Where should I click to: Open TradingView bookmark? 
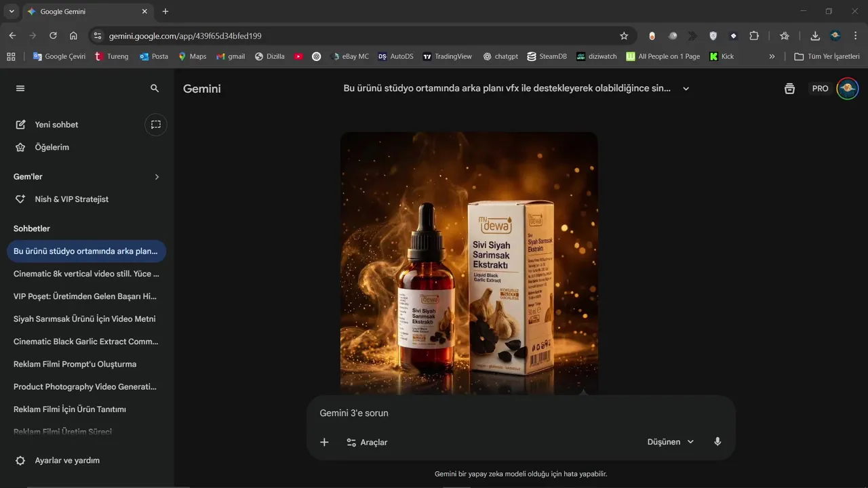pyautogui.click(x=447, y=56)
